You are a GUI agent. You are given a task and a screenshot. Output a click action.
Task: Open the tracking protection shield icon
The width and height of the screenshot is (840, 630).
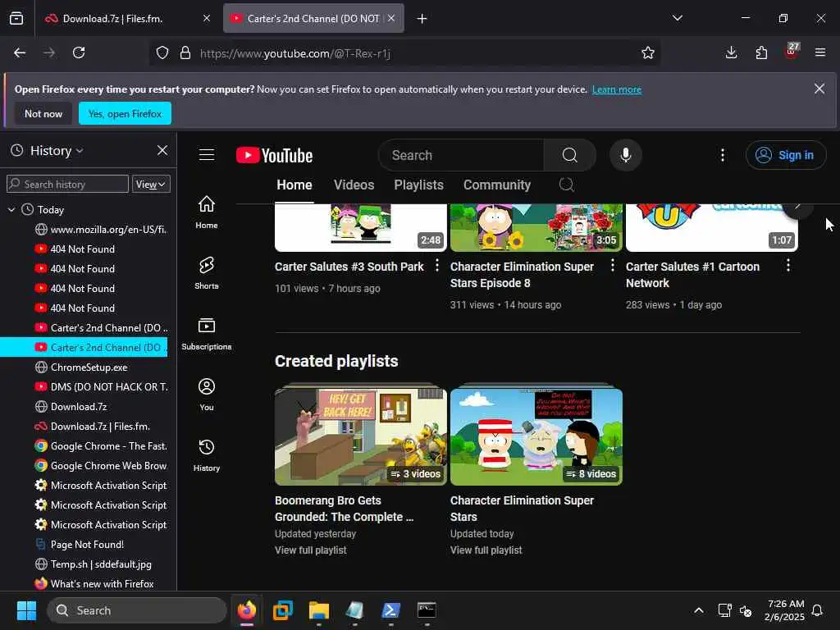point(162,53)
